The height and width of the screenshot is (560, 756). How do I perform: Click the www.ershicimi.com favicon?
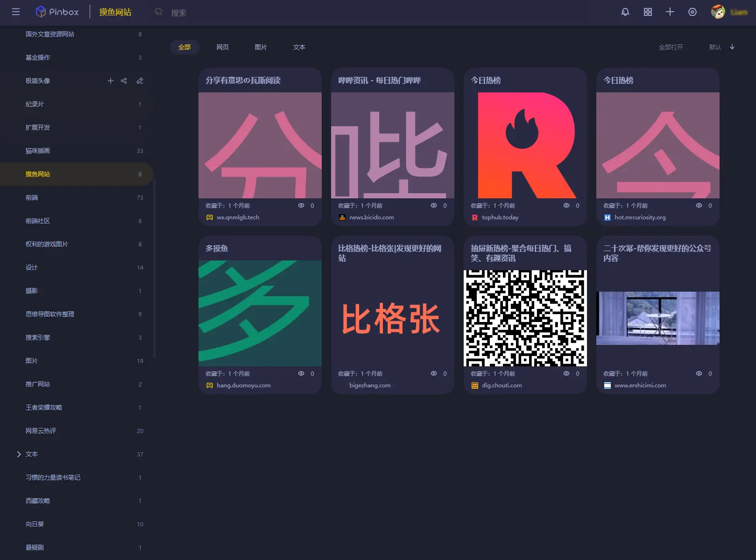click(608, 385)
